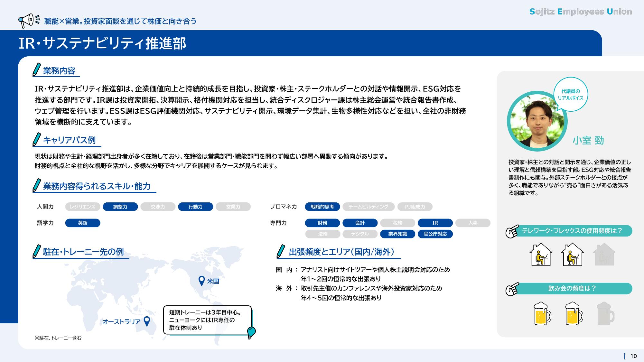Click the profile photo of 小室 勁
The height and width of the screenshot is (362, 644).
(537, 121)
